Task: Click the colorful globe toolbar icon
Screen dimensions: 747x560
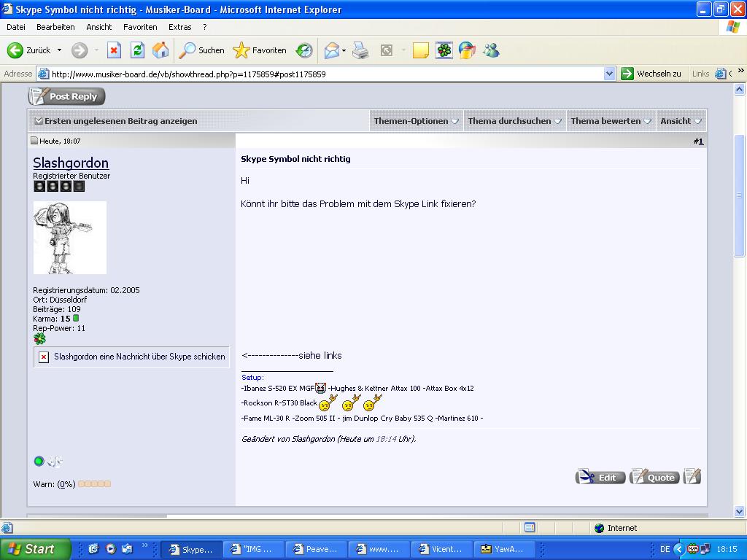Action: 467,50
